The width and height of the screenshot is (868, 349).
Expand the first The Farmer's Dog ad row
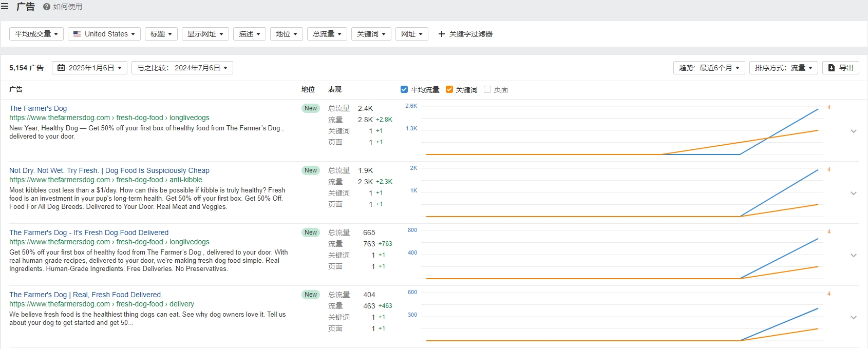pyautogui.click(x=854, y=131)
